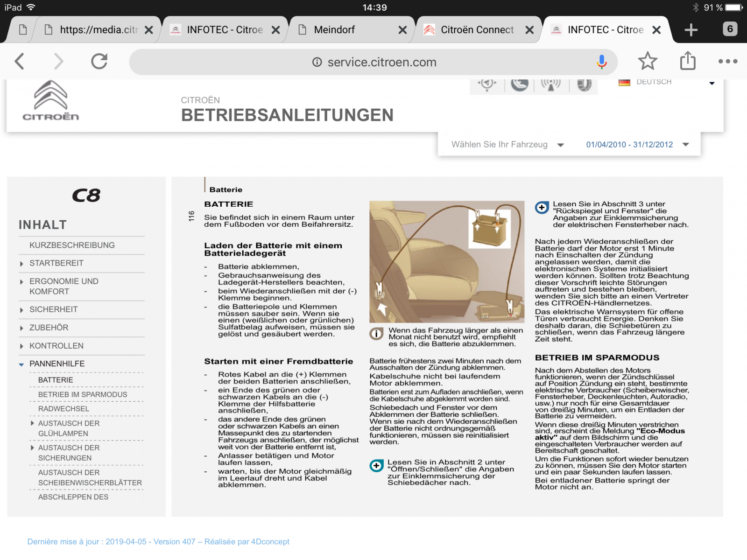
Task: Click the 'BETRIEB IM SPARMODUS' article heading
Action: 597,357
